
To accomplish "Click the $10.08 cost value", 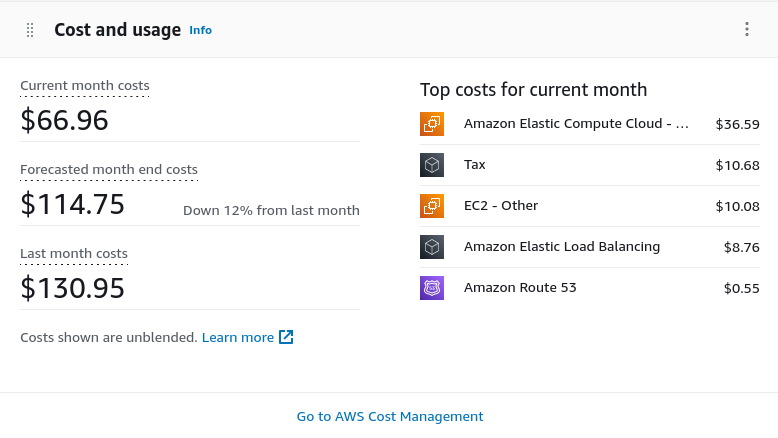I will click(x=737, y=206).
